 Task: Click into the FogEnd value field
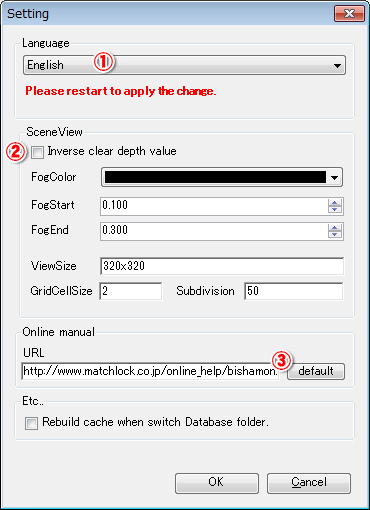pos(214,231)
